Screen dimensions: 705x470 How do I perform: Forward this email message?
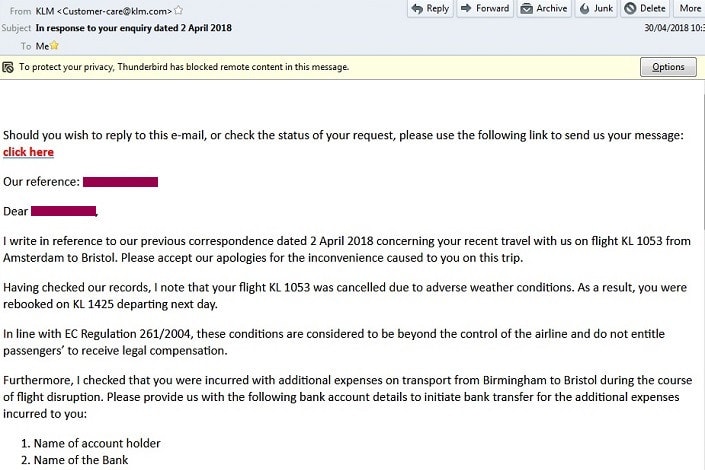pos(486,9)
